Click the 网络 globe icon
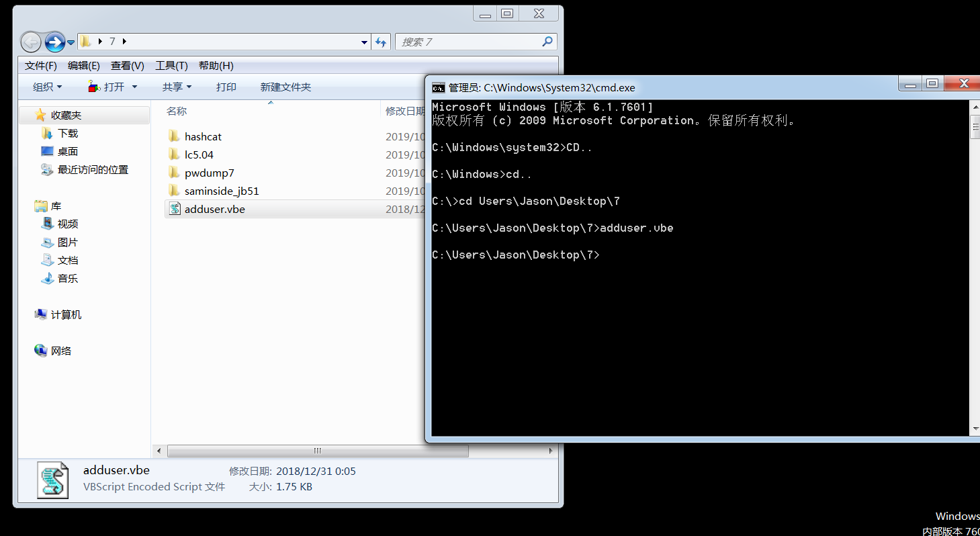The width and height of the screenshot is (980, 536). click(x=41, y=351)
